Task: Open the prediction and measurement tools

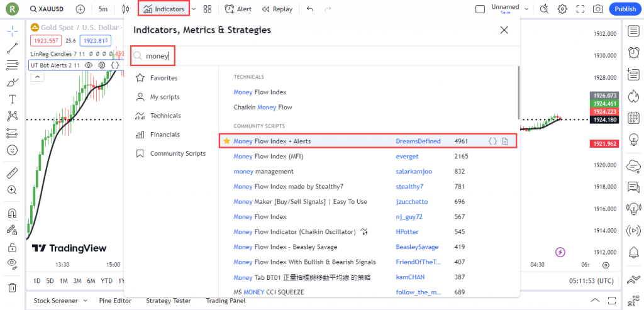Action: pos(13,133)
